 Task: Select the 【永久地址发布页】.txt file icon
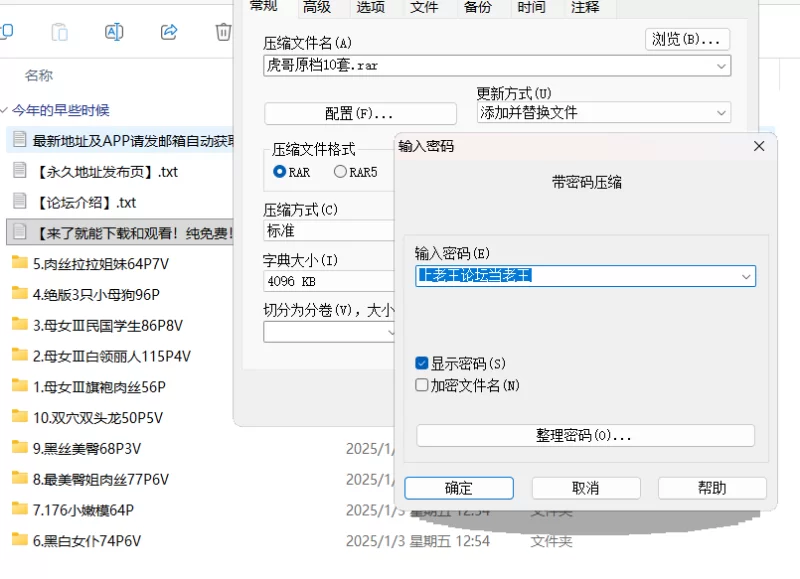point(19,171)
